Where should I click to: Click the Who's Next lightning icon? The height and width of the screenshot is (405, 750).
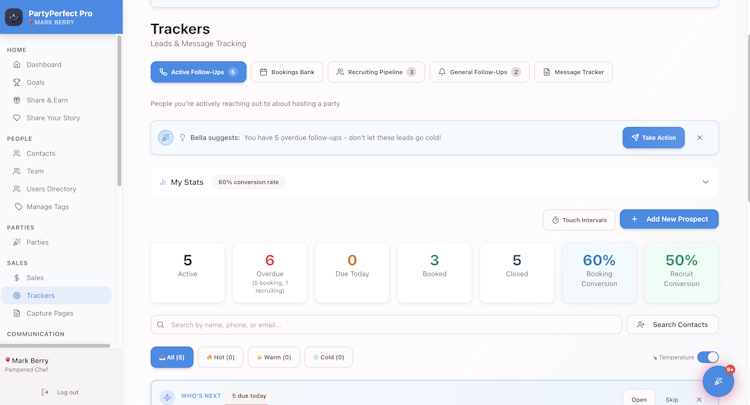(167, 397)
